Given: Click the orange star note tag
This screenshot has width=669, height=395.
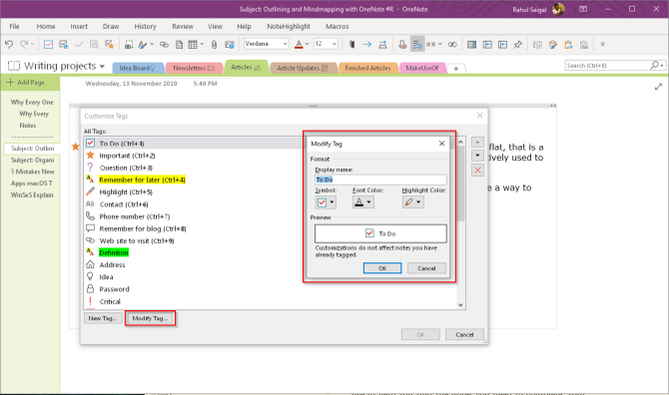Looking at the screenshot, I should pos(76,147).
